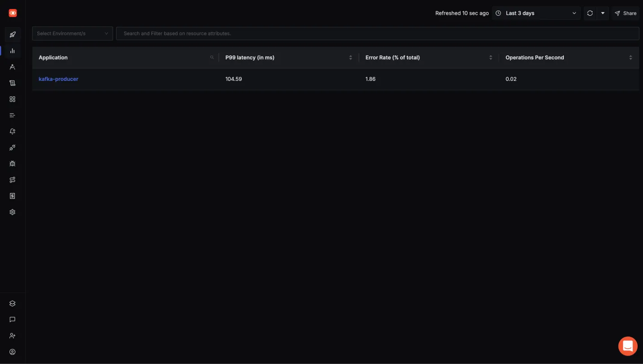Open Dashboards grid icon in sidebar

click(13, 99)
